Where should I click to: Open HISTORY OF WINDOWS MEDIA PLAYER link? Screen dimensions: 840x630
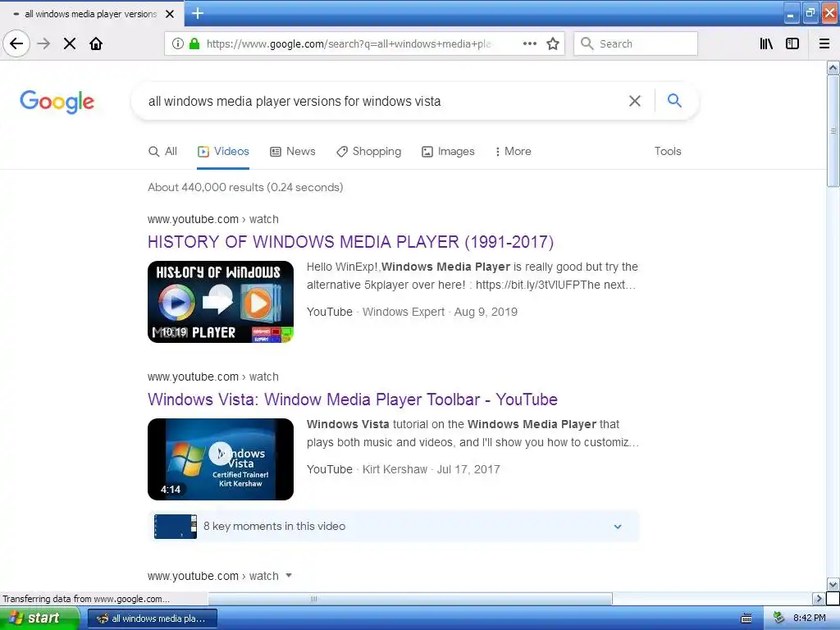click(x=350, y=242)
